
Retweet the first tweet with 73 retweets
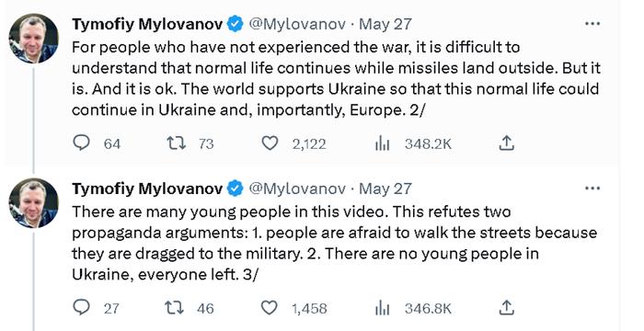point(176,143)
